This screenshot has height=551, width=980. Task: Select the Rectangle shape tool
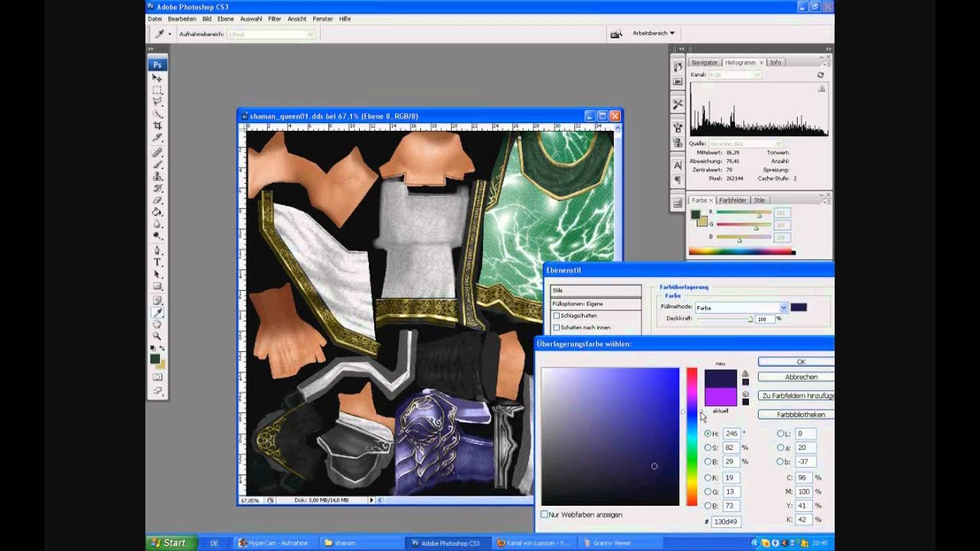158,286
